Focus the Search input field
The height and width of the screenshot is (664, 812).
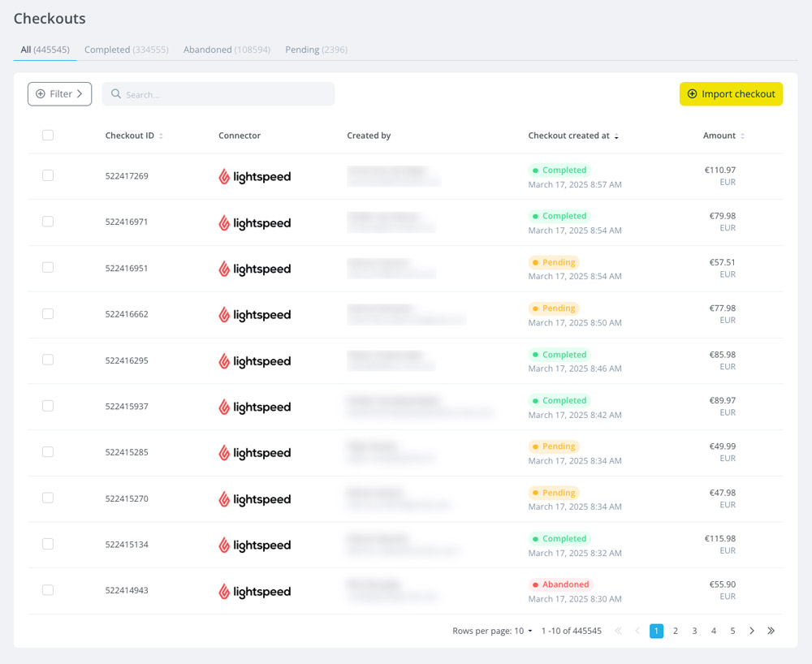point(218,94)
